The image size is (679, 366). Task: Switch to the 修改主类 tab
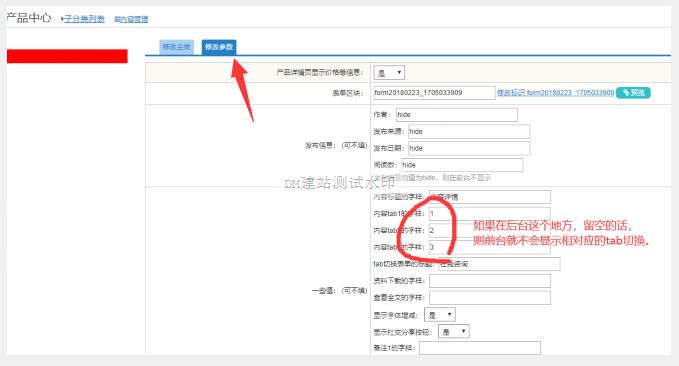(x=177, y=47)
